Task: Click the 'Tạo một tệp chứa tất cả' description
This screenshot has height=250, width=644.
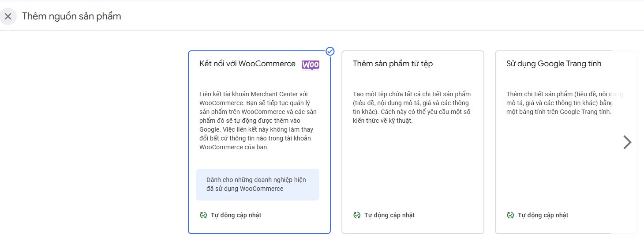Action: pyautogui.click(x=412, y=107)
